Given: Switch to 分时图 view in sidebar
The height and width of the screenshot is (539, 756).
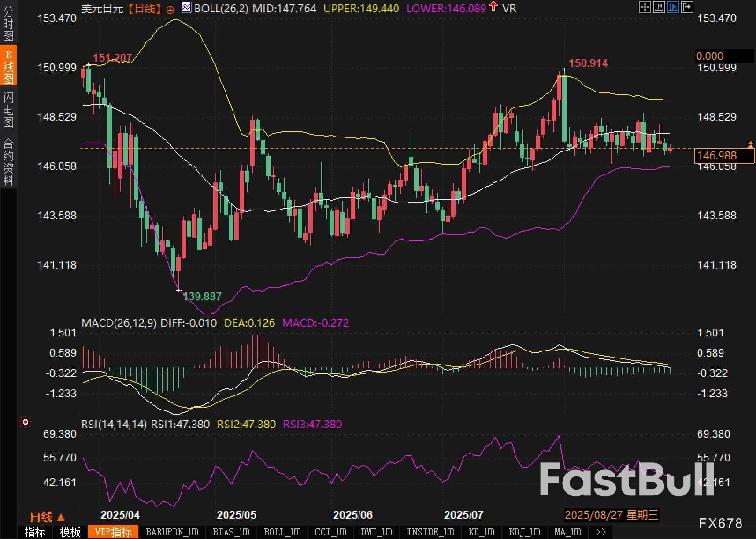Looking at the screenshot, I should pos(8,24).
